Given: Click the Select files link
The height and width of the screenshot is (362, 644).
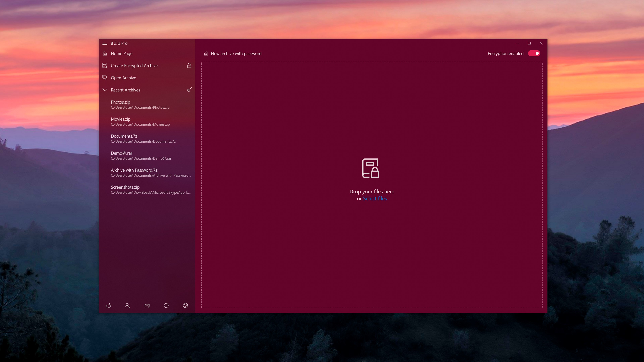Looking at the screenshot, I should click(375, 198).
